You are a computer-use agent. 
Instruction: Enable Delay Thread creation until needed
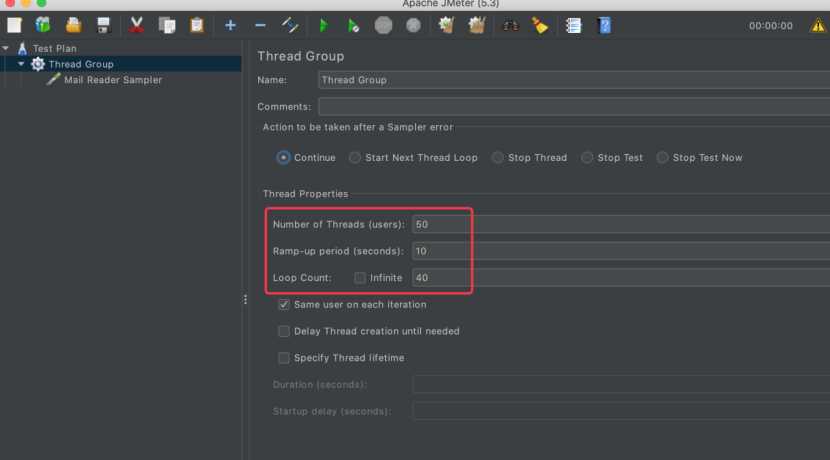[284, 331]
